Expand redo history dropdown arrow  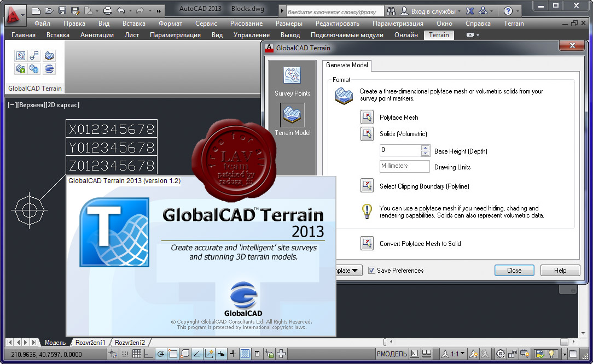point(150,11)
